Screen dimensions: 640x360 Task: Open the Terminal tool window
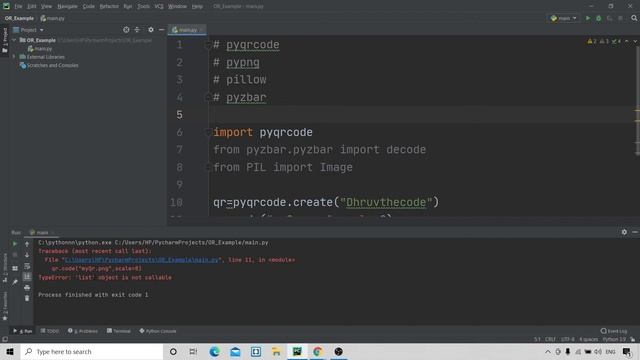[119, 331]
